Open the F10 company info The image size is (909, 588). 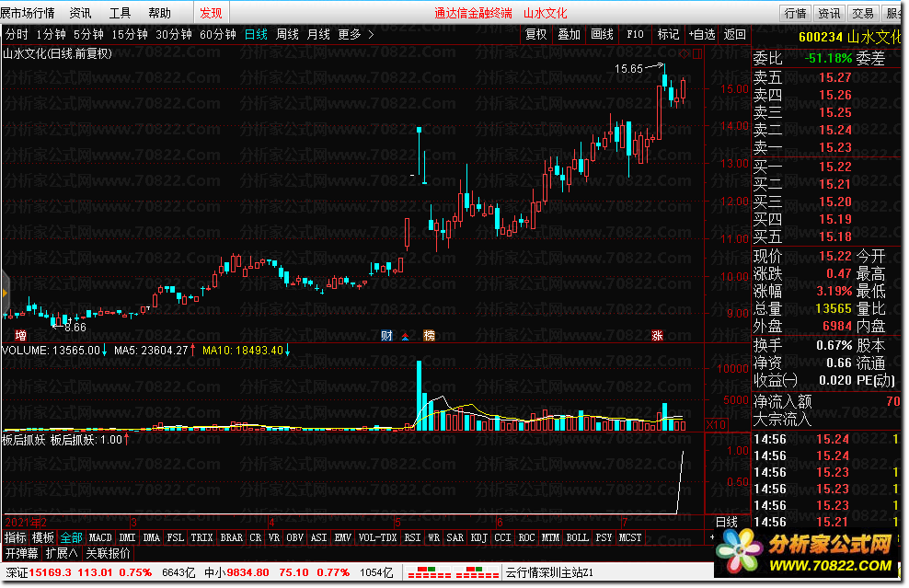(635, 35)
